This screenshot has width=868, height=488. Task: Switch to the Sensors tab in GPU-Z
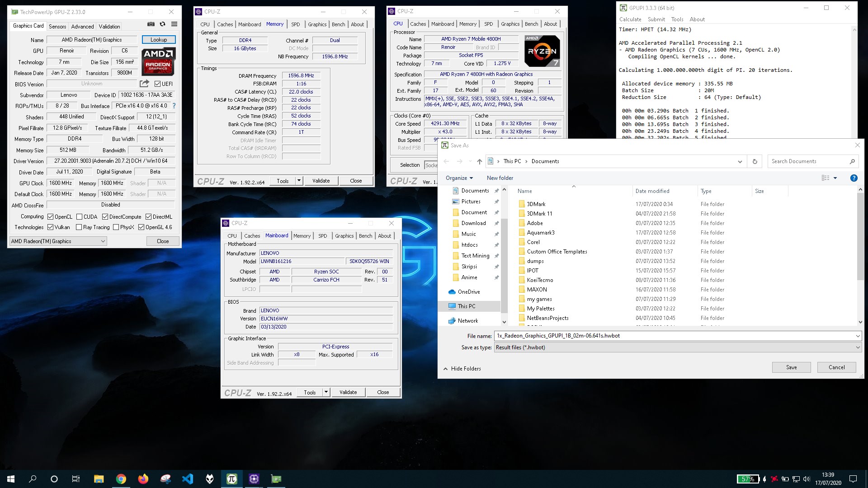coord(57,26)
